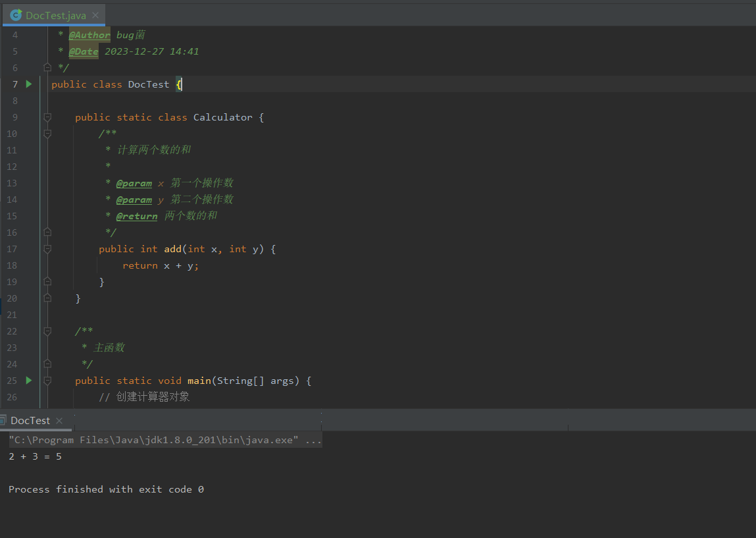Image resolution: width=756 pixels, height=538 pixels.
Task: Click '两个数的和' return description
Action: point(191,216)
